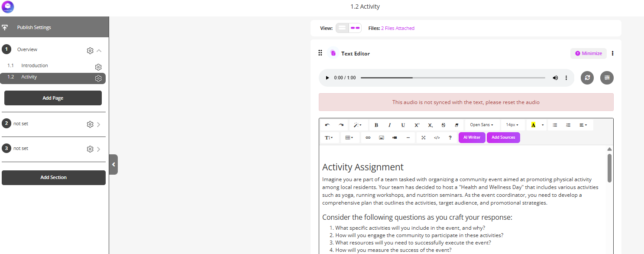Viewport: 644px width, 254px height.
Task: Select section 3 labeled not set
Action: click(x=21, y=148)
